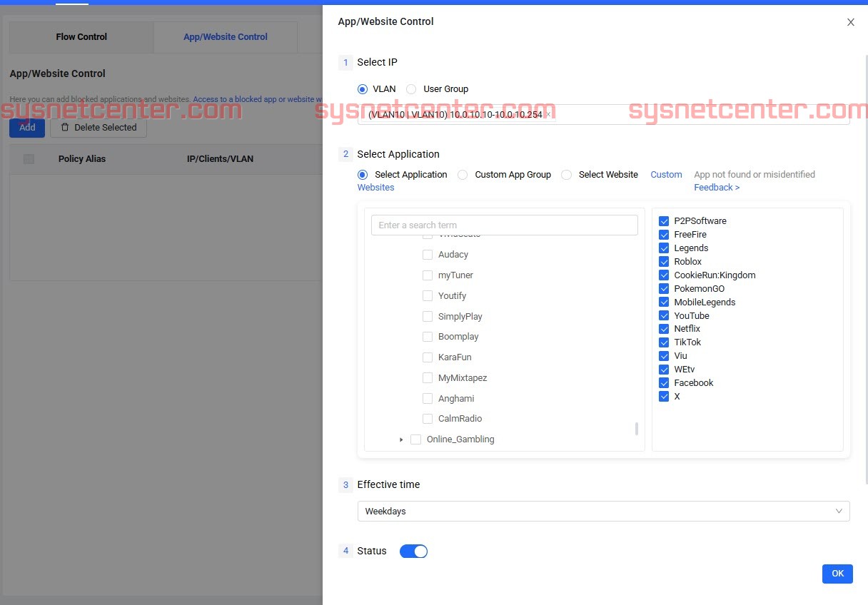Tick the Anghami checkbox
Screen dimensions: 868x605
(x=428, y=399)
